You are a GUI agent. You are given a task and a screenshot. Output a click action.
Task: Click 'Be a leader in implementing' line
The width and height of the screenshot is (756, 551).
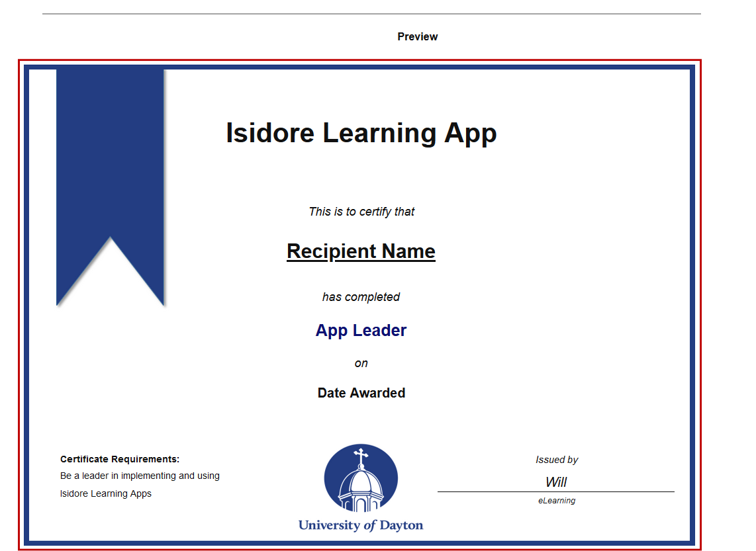tap(140, 476)
